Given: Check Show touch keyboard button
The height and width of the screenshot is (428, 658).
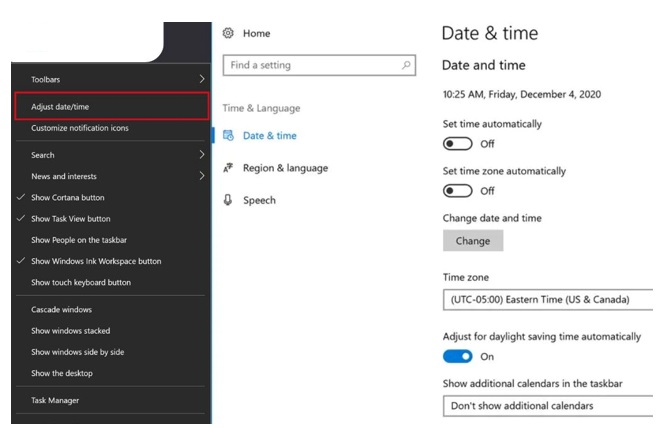Looking at the screenshot, I should coord(81,282).
